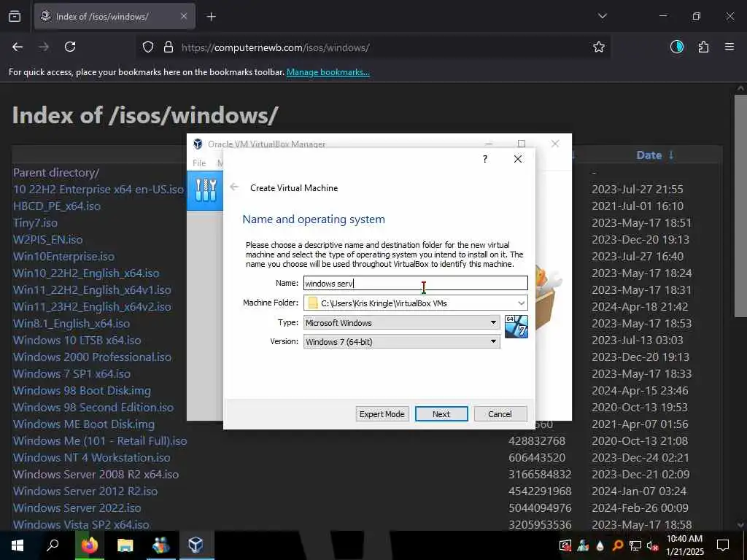Click date 2024-Feb-26 00:09
This screenshot has height=560, width=747.
point(640,507)
